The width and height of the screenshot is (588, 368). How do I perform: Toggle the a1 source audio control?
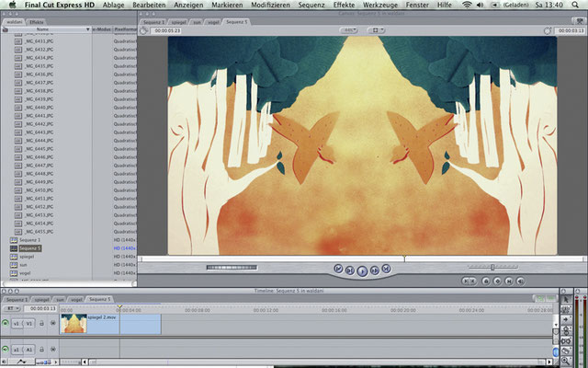[x=17, y=350]
